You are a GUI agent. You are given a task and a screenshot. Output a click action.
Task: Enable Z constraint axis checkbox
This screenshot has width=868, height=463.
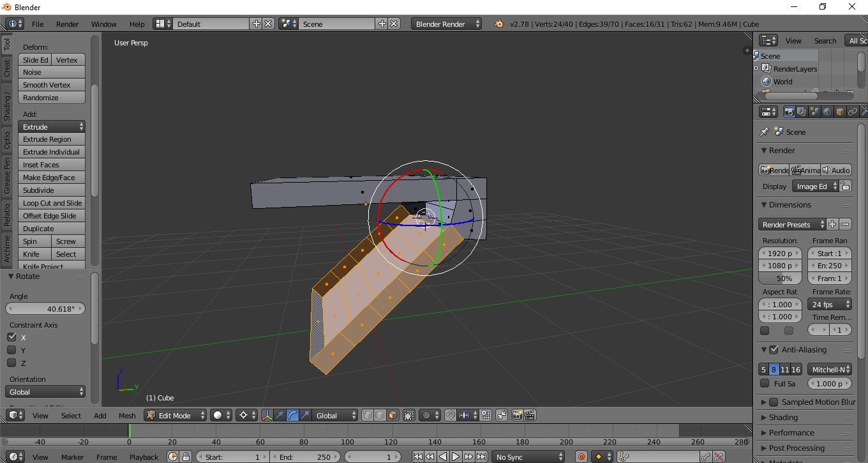point(11,363)
